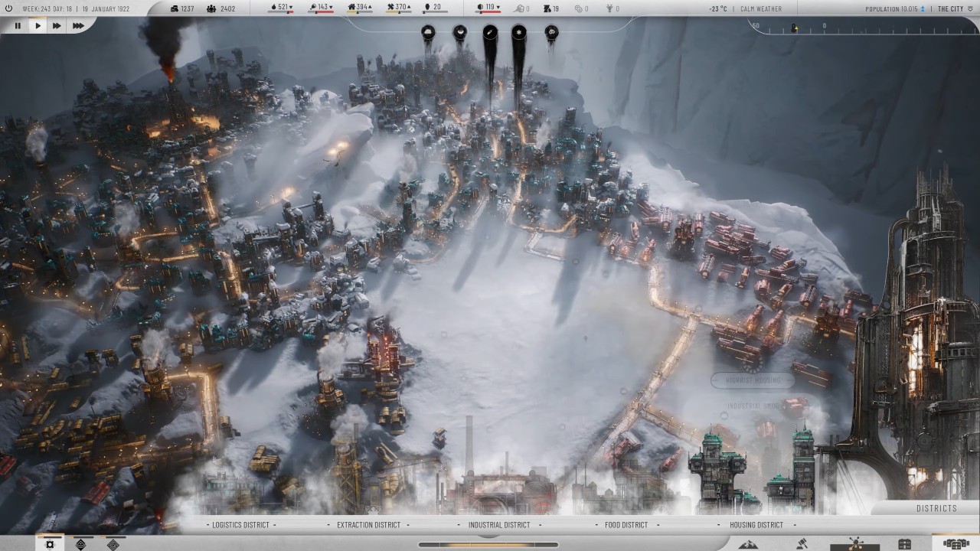
Task: Choose Extraction District to build
Action: coord(368,525)
